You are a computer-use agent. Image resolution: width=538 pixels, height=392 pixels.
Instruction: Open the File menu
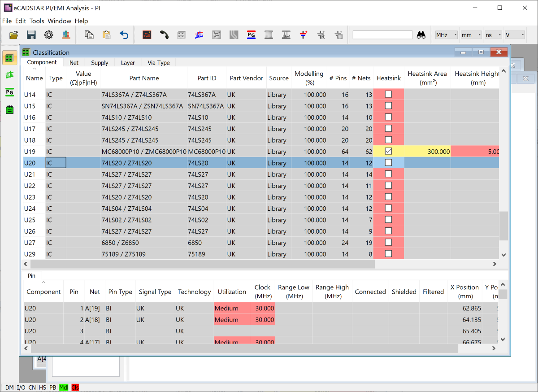(x=7, y=21)
